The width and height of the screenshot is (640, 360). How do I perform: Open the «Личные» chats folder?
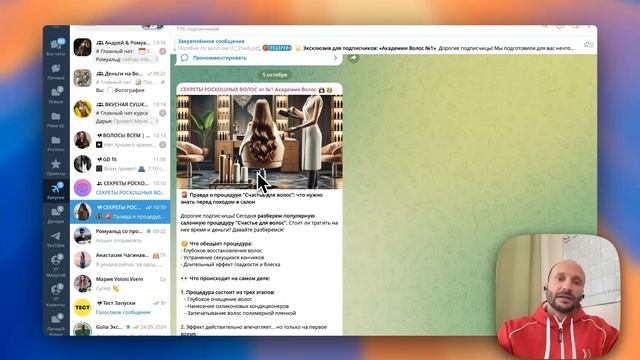pos(56,71)
